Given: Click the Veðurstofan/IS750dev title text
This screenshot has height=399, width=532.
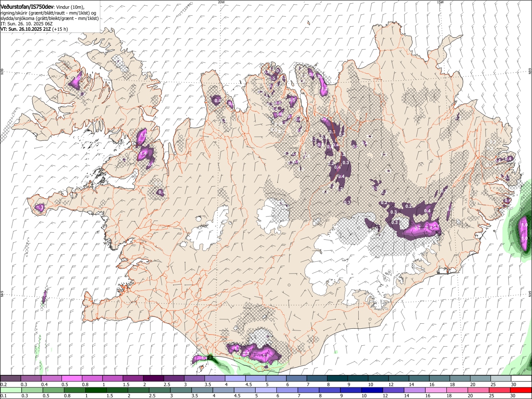Looking at the screenshot, I should click(27, 7).
